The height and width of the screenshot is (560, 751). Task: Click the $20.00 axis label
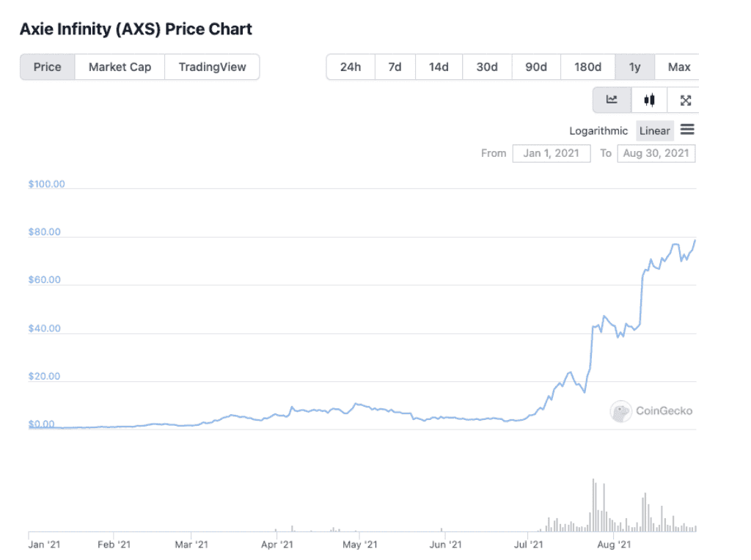(45, 376)
